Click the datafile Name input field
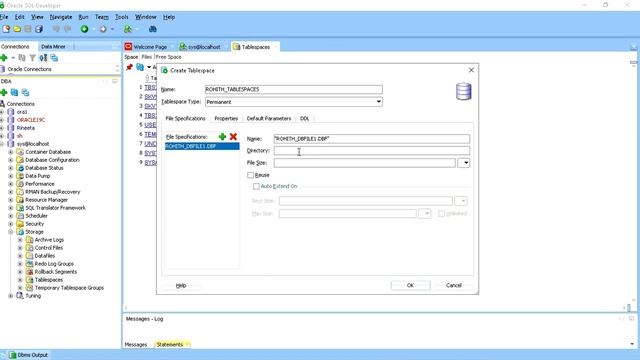The height and width of the screenshot is (360, 640). (371, 139)
